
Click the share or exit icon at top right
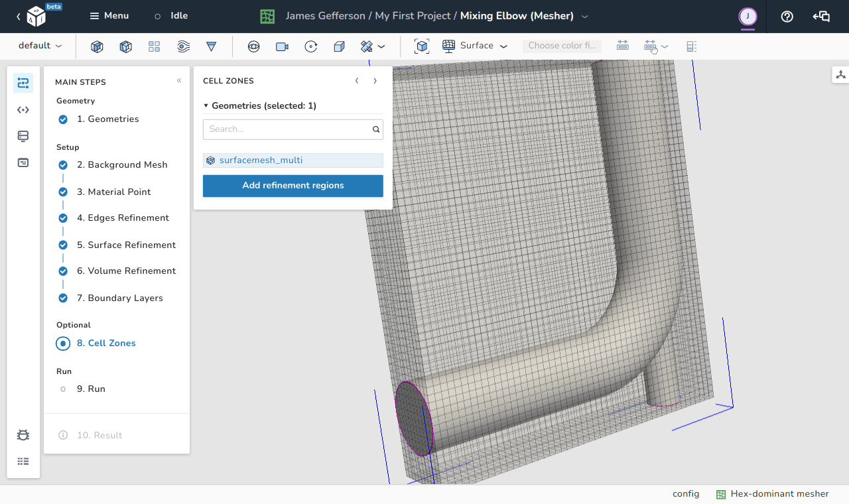[821, 17]
